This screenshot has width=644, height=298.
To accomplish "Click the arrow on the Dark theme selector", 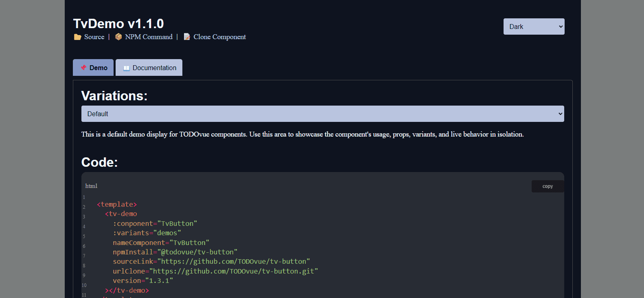I will tap(561, 26).
